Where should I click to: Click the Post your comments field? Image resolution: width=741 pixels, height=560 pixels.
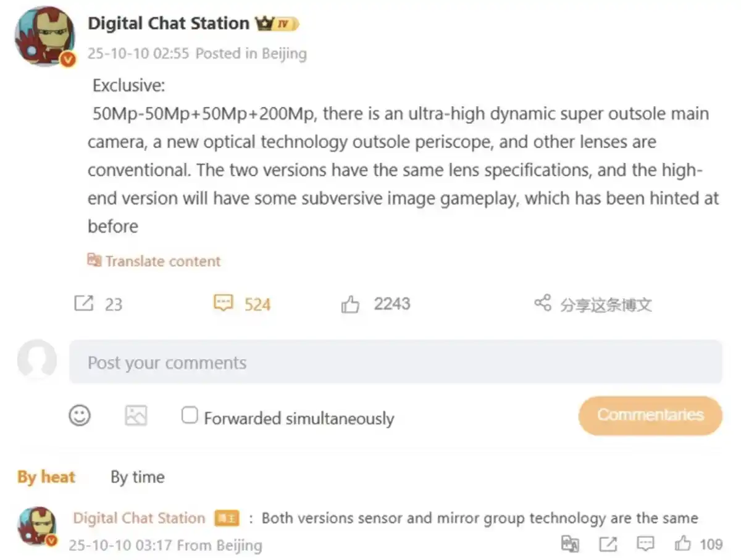[x=395, y=362]
